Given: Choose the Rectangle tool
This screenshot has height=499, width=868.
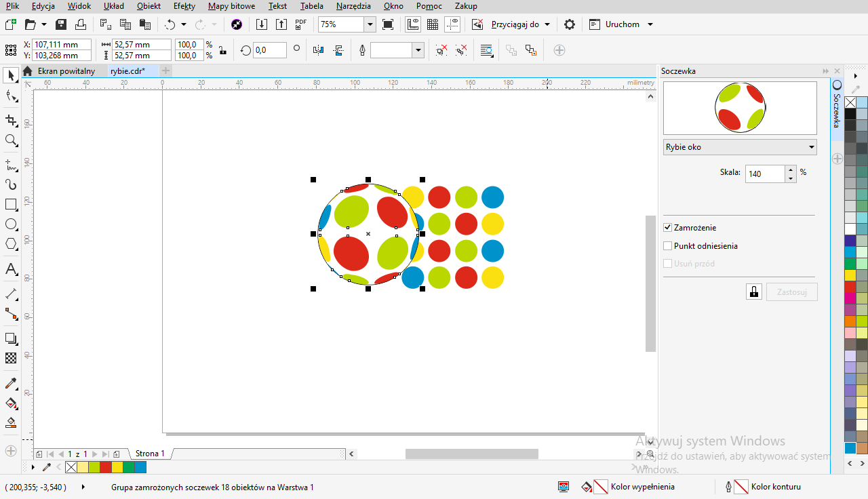Looking at the screenshot, I should (11, 204).
